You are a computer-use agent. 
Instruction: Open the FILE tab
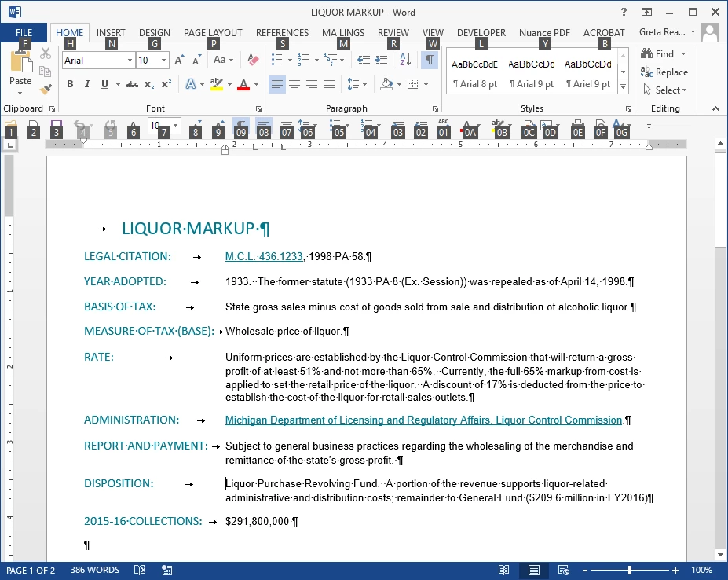(x=24, y=32)
